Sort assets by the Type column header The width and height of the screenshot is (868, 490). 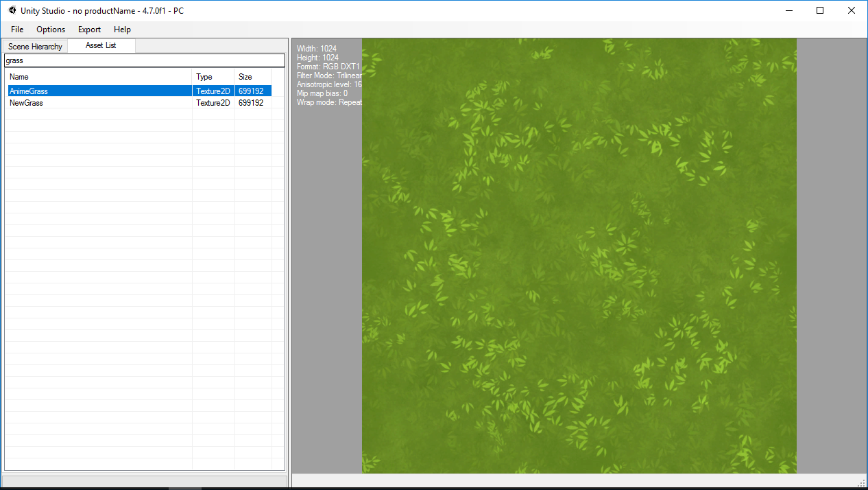click(213, 77)
